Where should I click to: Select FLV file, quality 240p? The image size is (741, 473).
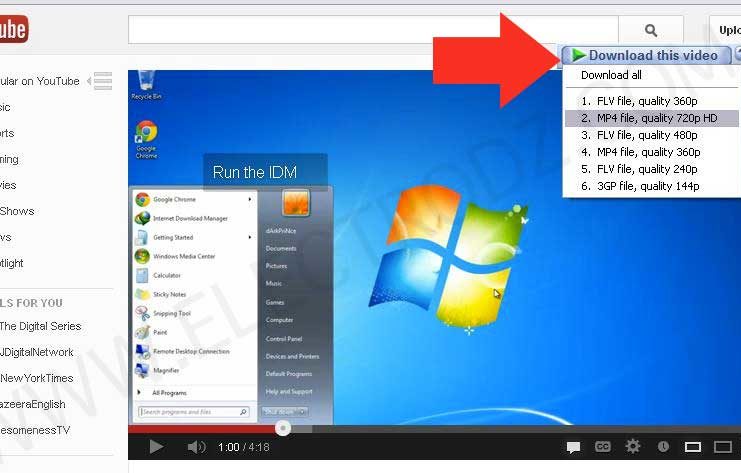click(639, 169)
